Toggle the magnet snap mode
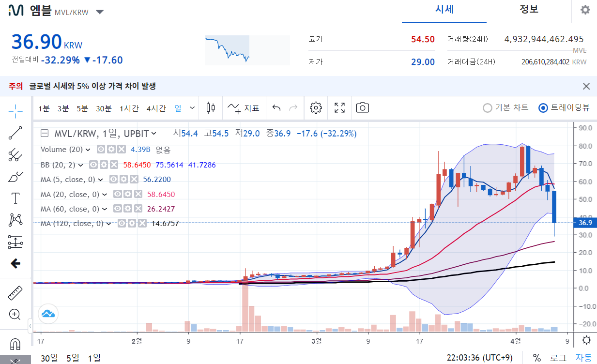This screenshot has height=364, width=597. pos(15,344)
